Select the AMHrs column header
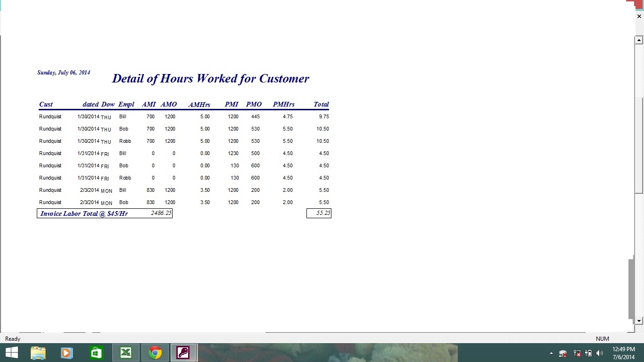 tap(199, 105)
